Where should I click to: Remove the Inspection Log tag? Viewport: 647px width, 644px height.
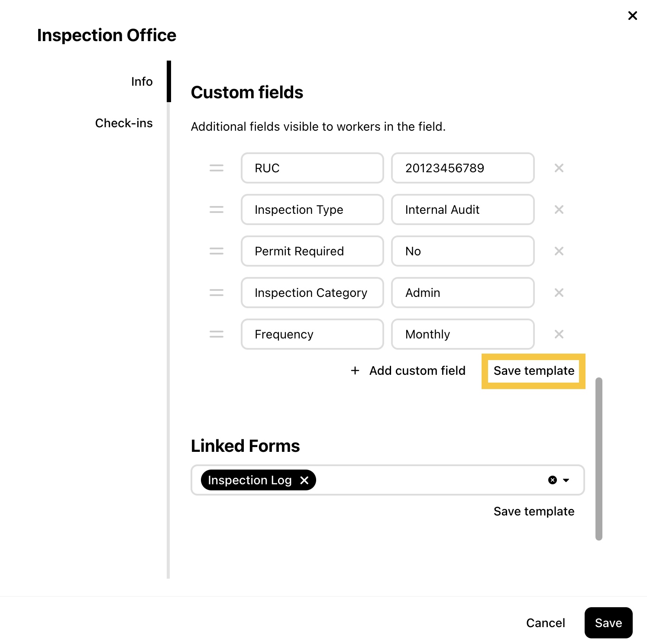pyautogui.click(x=304, y=480)
